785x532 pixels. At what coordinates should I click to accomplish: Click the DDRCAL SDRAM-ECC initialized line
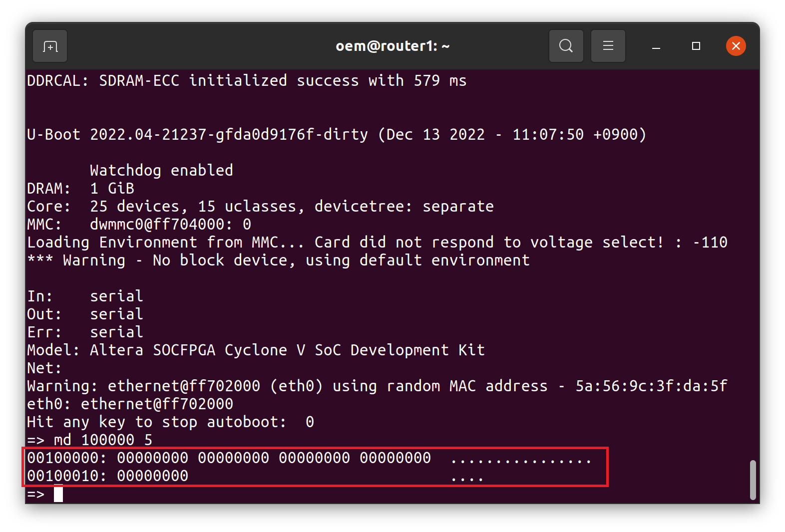point(247,81)
